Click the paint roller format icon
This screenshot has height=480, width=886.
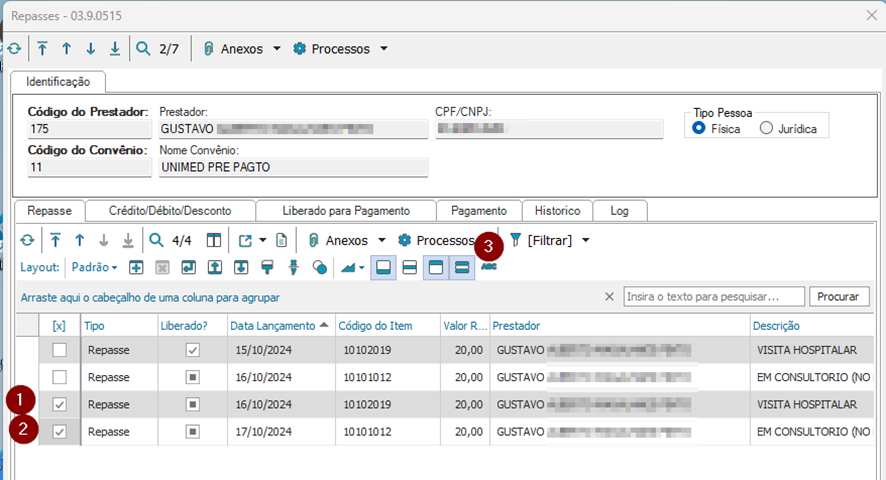click(267, 267)
